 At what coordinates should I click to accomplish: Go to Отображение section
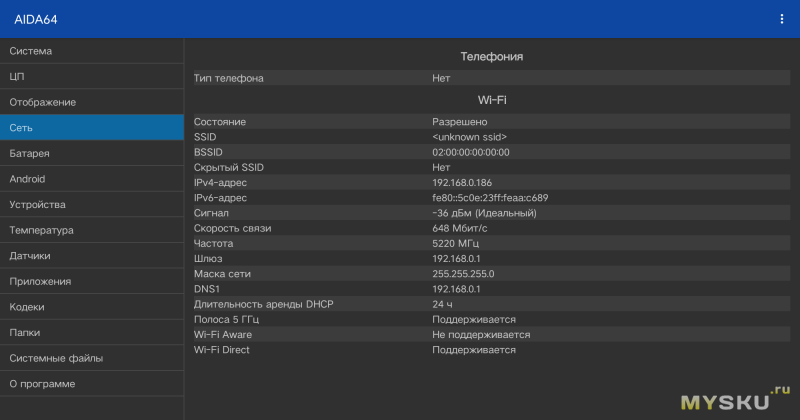(92, 102)
